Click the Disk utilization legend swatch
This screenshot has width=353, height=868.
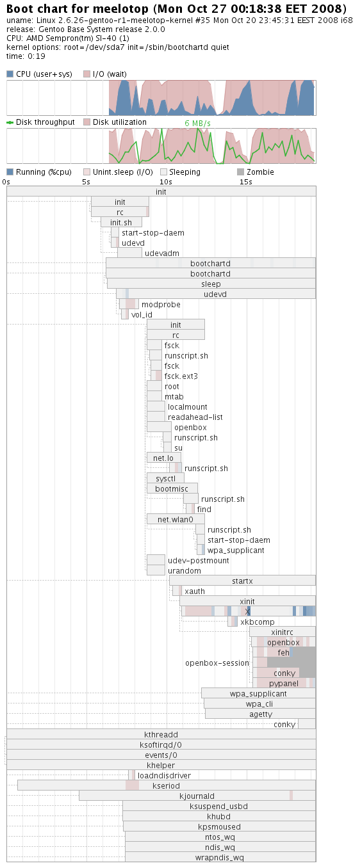click(87, 122)
